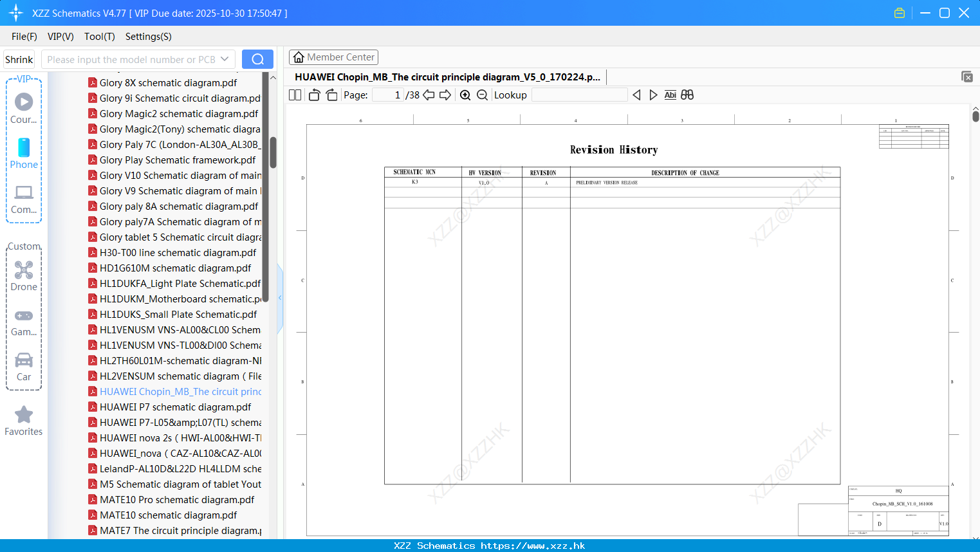Open HUAWEI nova 2s schematic file

click(174, 437)
